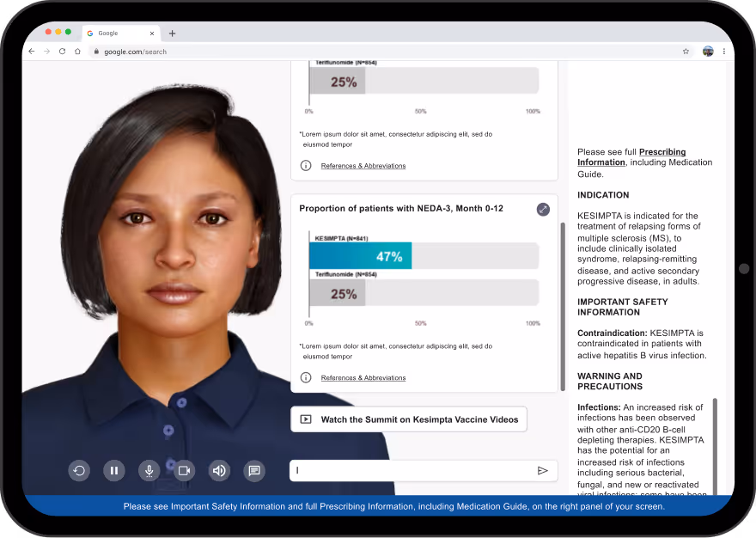Click the INDICATION heading

point(603,195)
